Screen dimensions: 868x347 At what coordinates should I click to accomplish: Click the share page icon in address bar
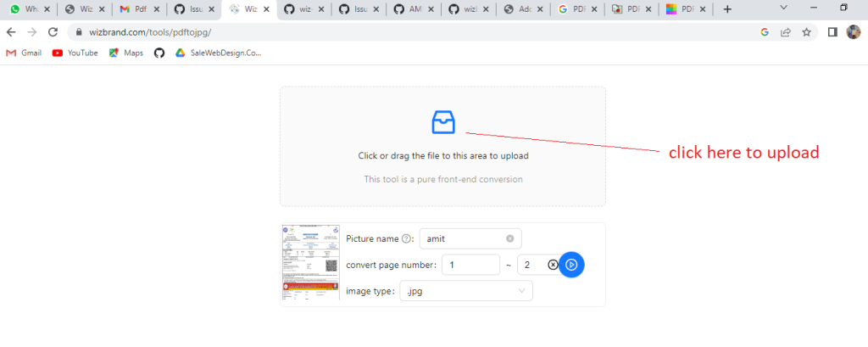(x=786, y=32)
